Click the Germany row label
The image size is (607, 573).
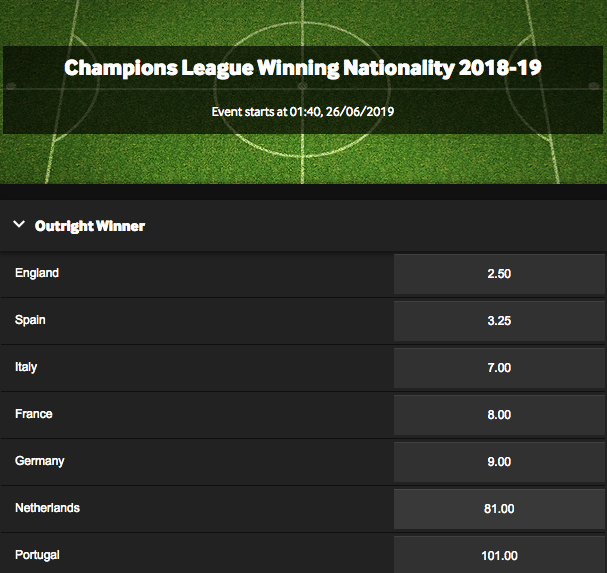click(39, 461)
